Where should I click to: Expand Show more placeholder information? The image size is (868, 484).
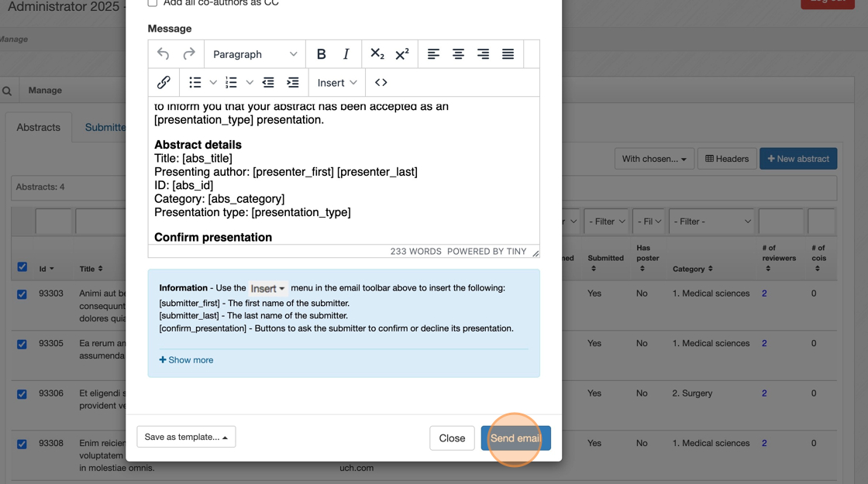[186, 360]
